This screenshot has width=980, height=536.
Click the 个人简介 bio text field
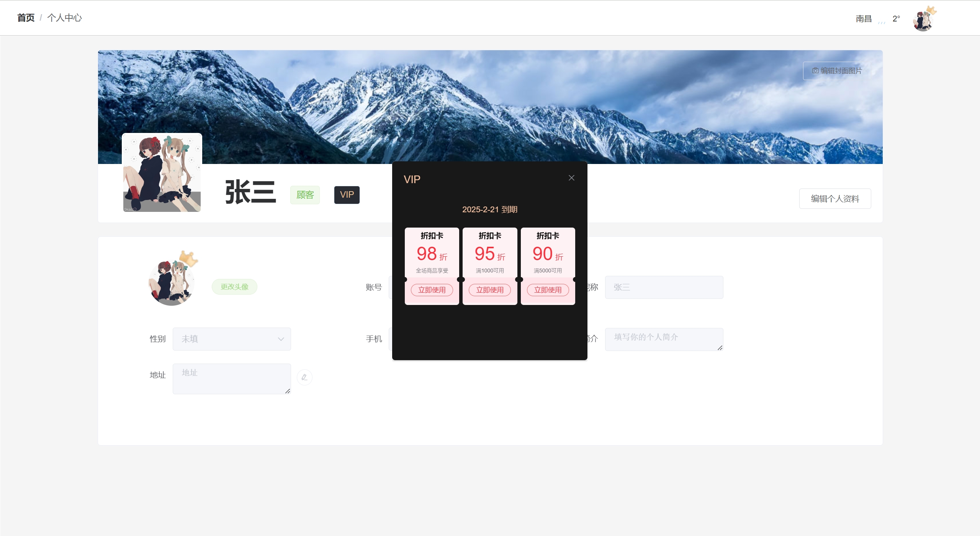(x=664, y=339)
